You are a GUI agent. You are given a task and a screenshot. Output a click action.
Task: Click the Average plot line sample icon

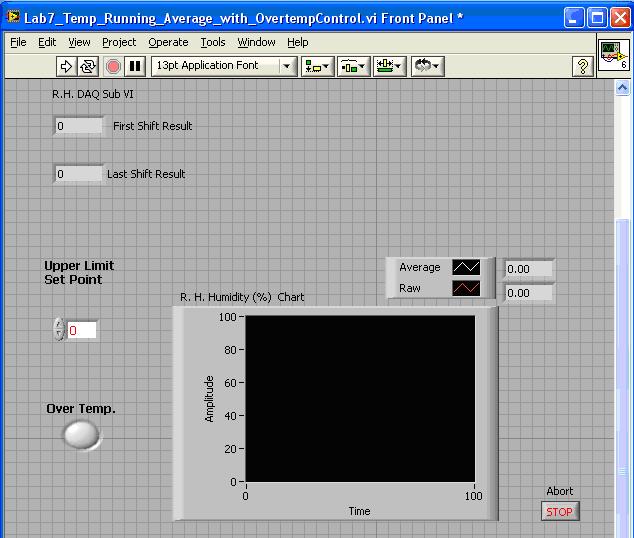point(466,268)
